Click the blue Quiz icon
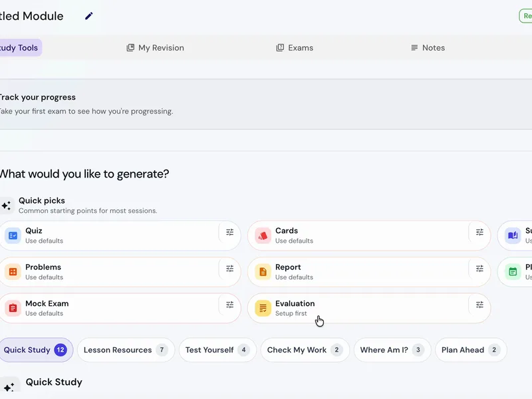Screen dimensions: 532x399 point(13,235)
